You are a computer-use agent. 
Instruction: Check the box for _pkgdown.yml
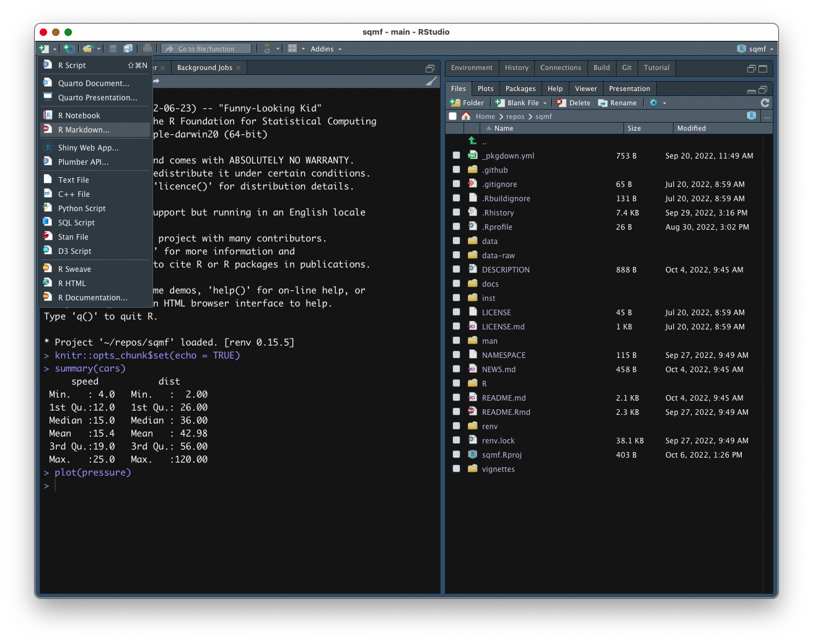point(457,156)
